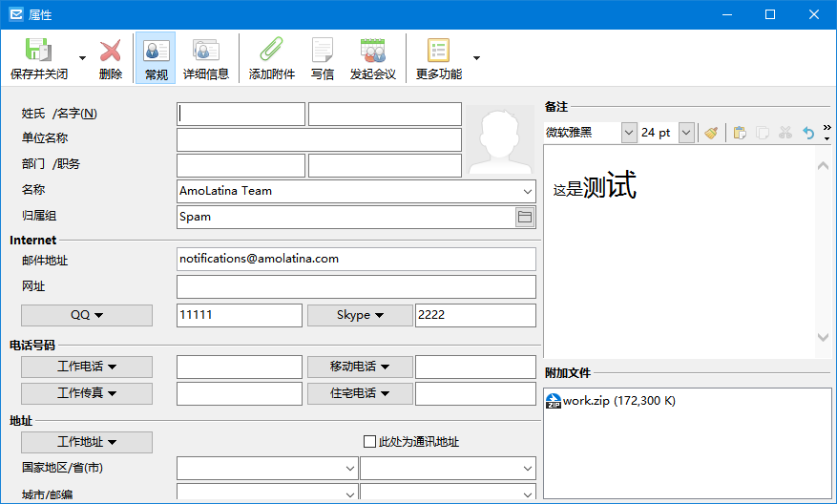Click the blue undo arrow icon
This screenshot has width=837, height=504.
click(808, 133)
